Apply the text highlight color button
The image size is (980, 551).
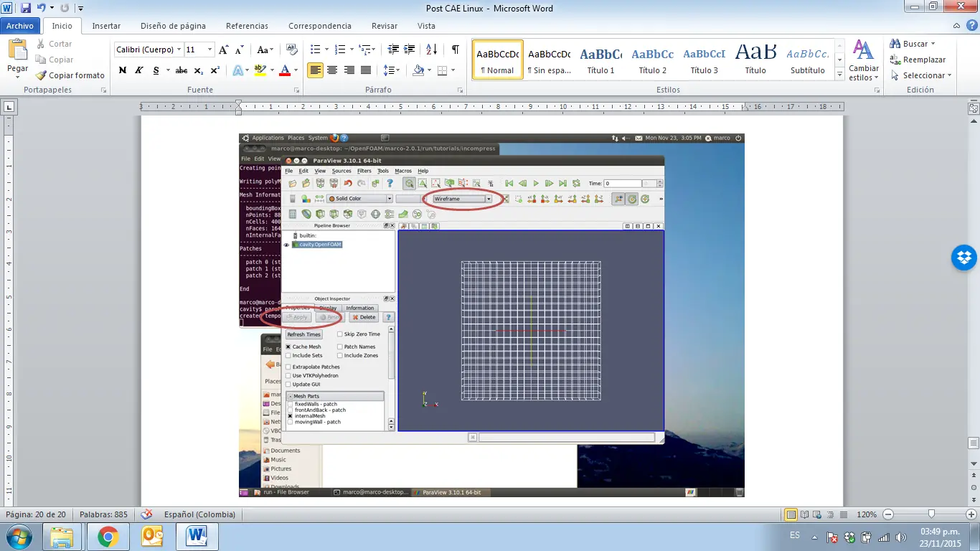(260, 70)
